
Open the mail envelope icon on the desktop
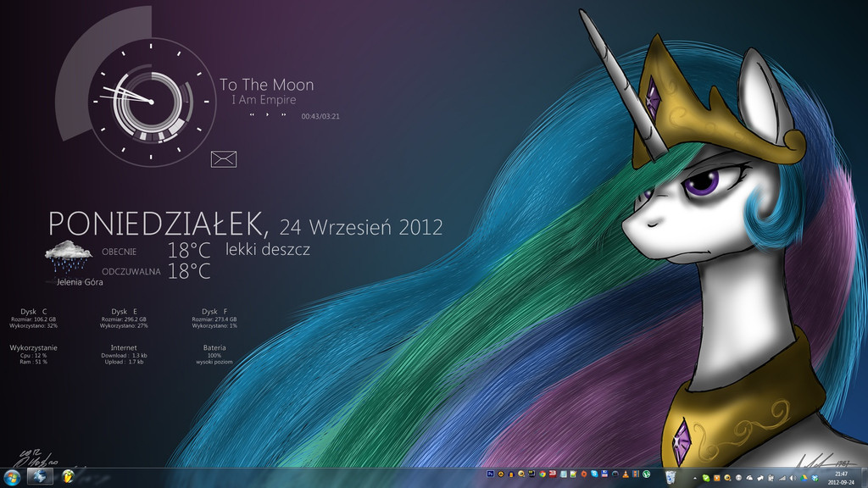coord(224,159)
